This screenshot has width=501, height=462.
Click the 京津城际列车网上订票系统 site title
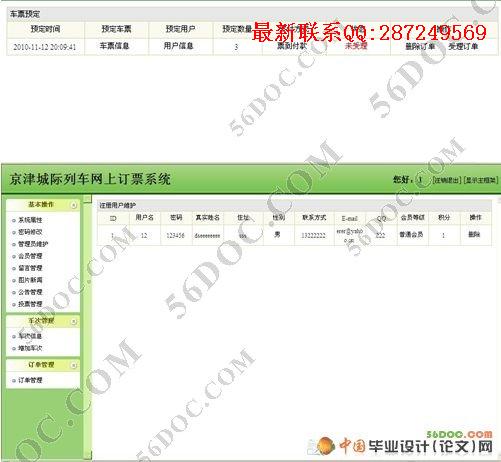(x=90, y=179)
